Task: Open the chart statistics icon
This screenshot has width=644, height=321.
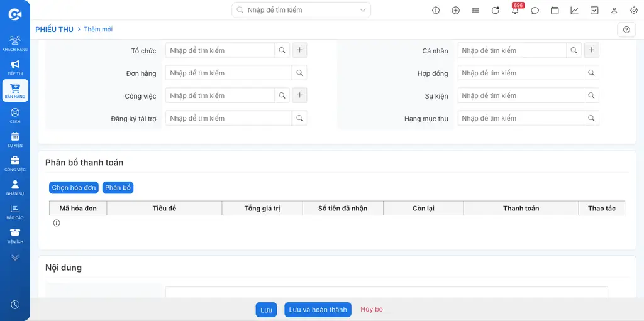Action: pos(575,11)
